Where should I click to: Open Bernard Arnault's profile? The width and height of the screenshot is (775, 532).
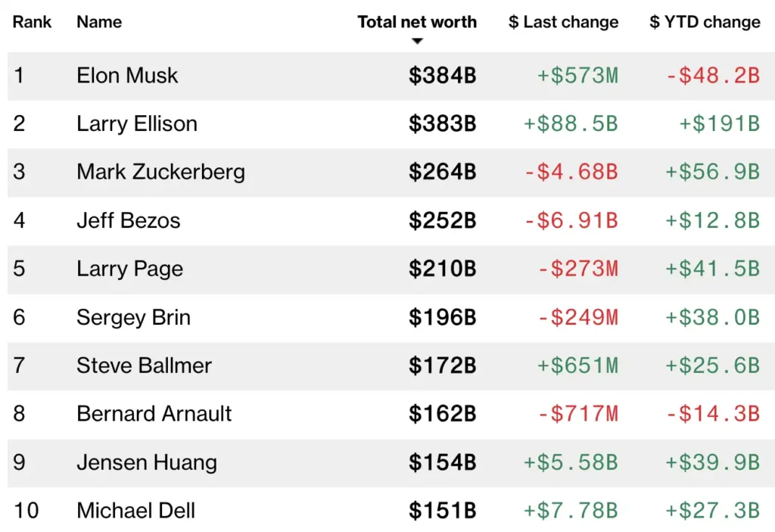(x=154, y=414)
